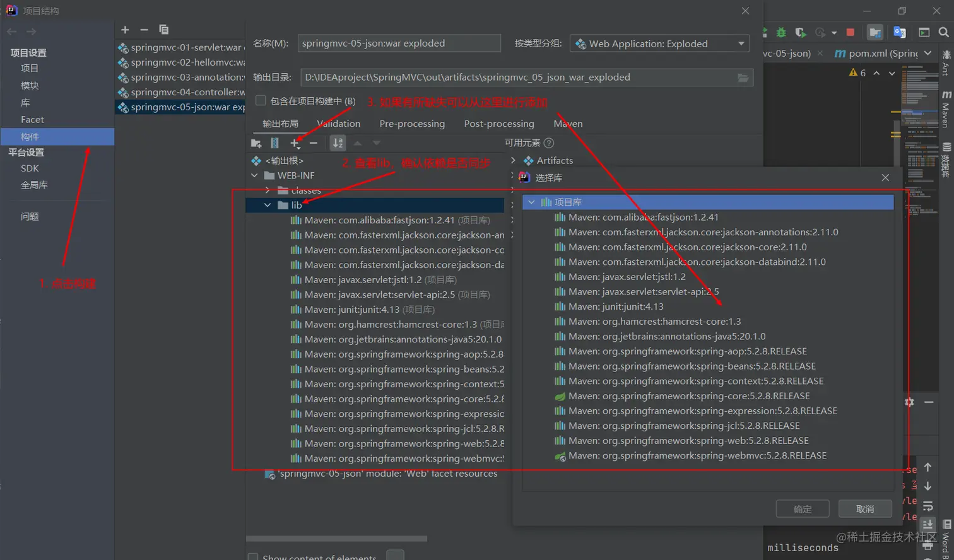
Task: Click up arrow in console toolbar
Action: click(927, 467)
